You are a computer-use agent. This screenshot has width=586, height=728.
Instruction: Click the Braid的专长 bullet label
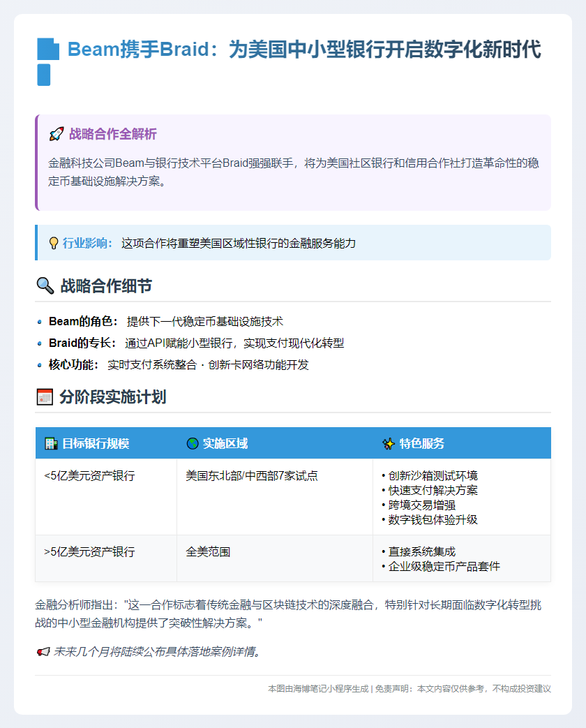click(x=82, y=343)
